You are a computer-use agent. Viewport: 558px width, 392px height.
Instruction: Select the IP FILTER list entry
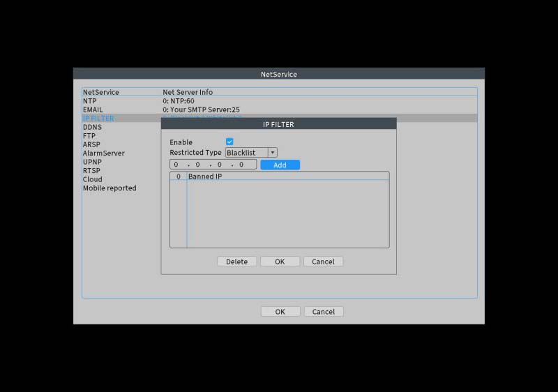98,119
